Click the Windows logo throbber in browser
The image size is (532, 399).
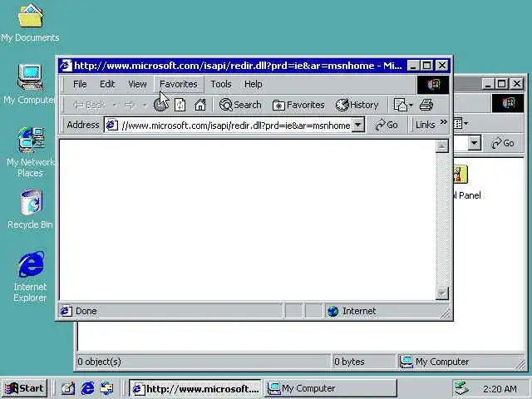pyautogui.click(x=433, y=85)
